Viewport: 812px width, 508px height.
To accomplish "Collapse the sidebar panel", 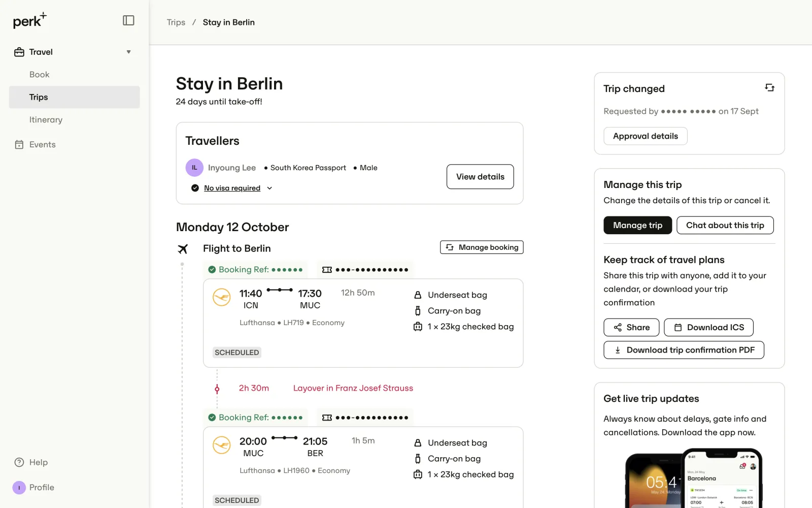I will pos(128,20).
